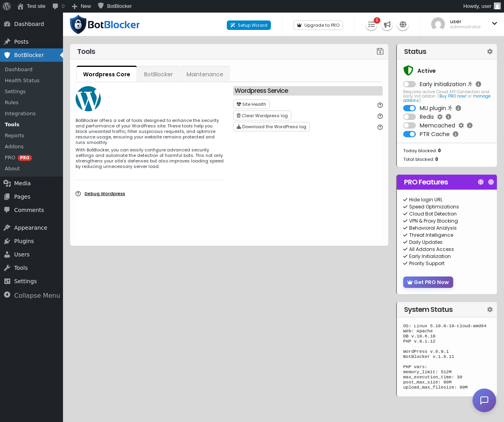Open Howdy, user account menu
Image resolution: width=504 pixels, height=422 pixels.
482,6
